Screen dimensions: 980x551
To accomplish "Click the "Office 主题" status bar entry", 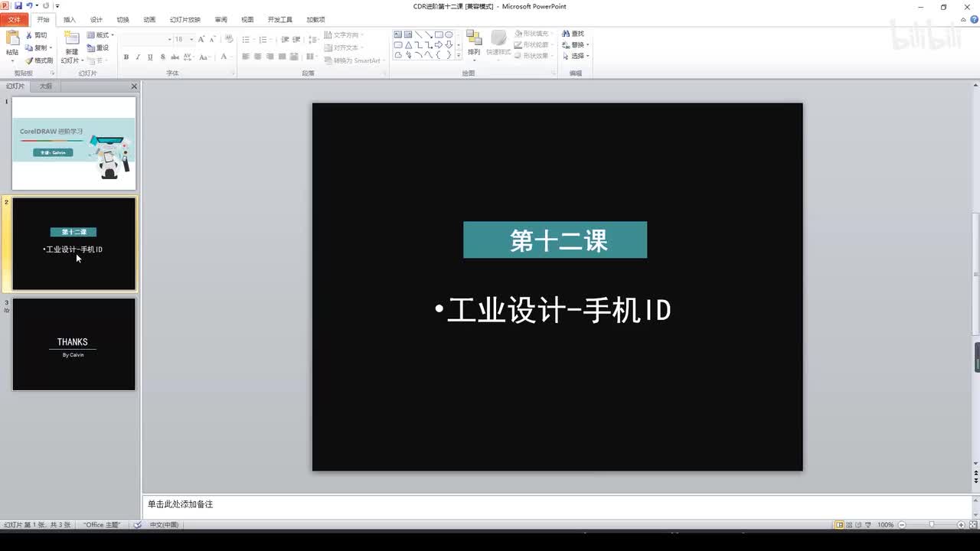I will (x=103, y=525).
